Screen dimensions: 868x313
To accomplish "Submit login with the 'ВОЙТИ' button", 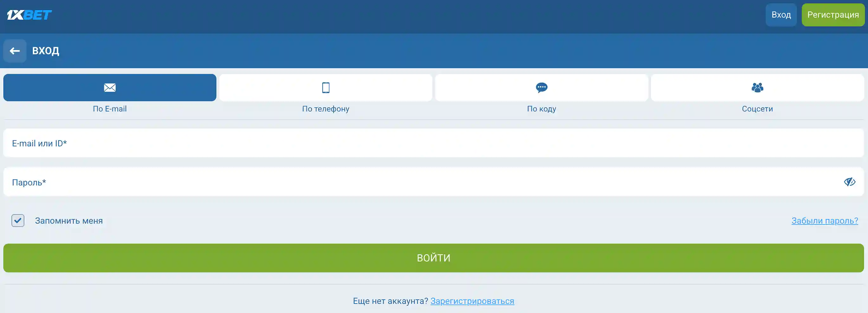I will coord(434,258).
